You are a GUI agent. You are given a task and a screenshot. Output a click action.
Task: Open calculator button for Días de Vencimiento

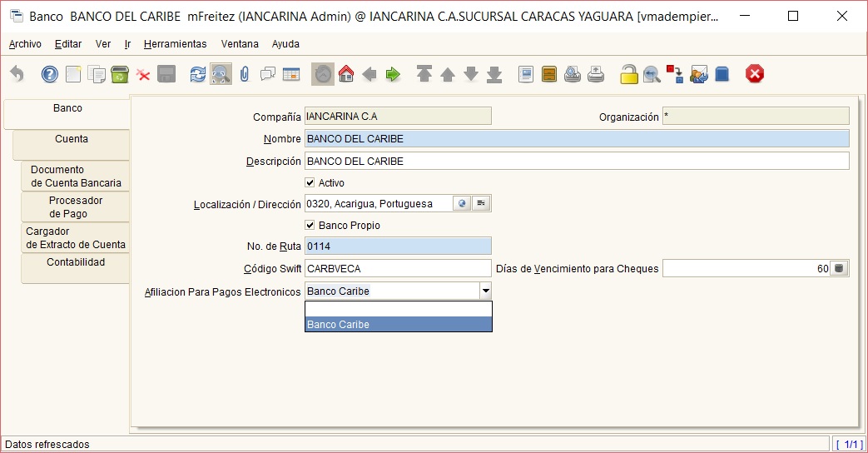click(x=839, y=269)
